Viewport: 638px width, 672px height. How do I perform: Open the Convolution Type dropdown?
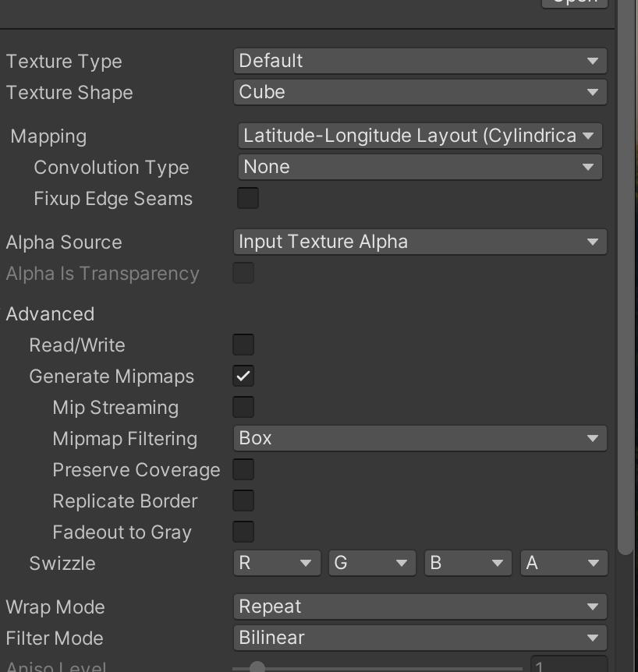pos(420,167)
